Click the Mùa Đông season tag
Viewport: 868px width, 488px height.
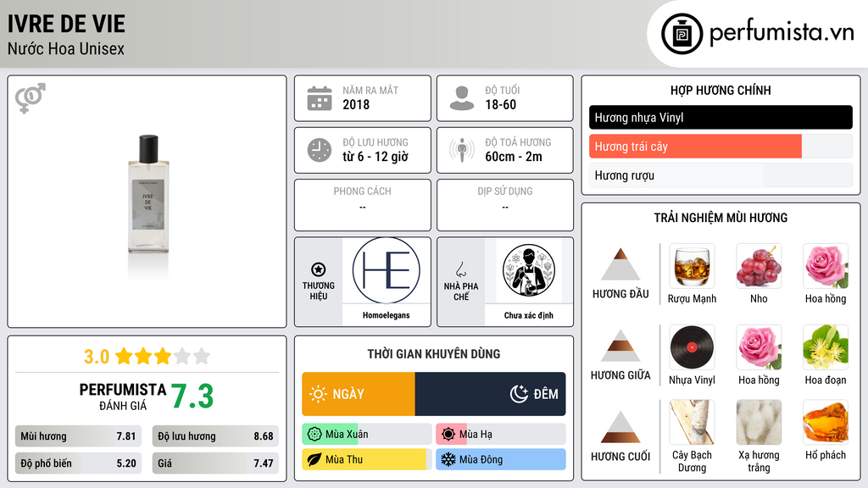click(x=500, y=459)
